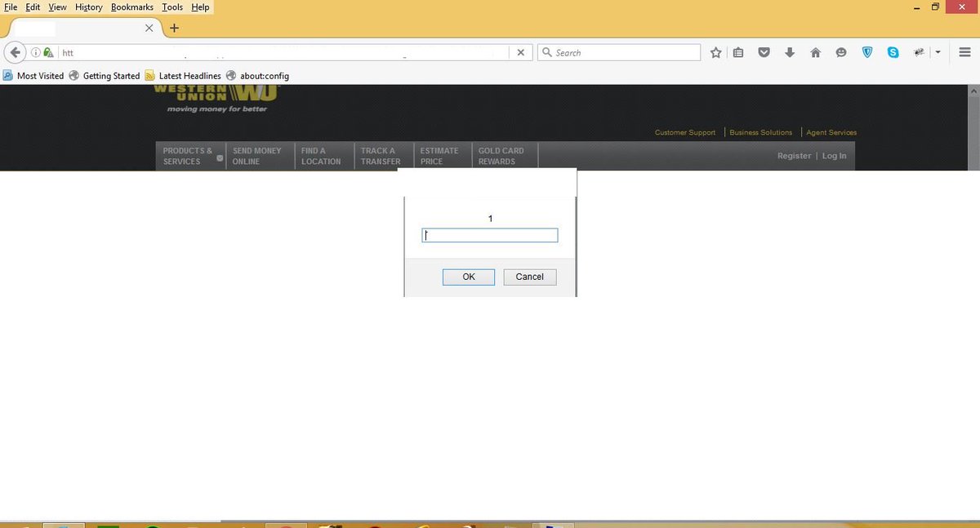Viewport: 980px width, 528px height.
Task: Click the scrollbar up arrow
Action: 973,91
